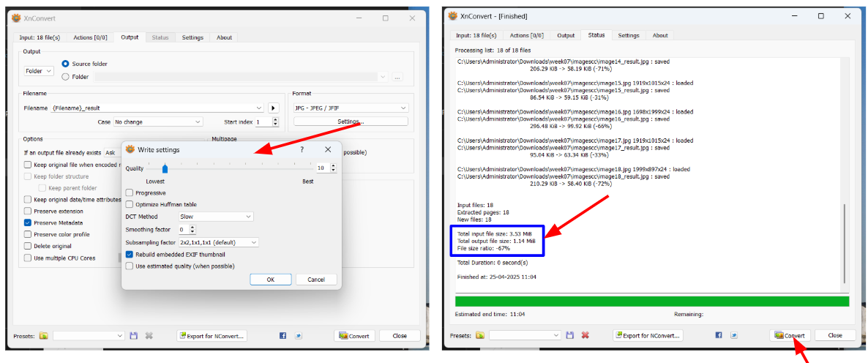Select the custom Folder radio option
The width and height of the screenshot is (868, 363).
tap(65, 77)
